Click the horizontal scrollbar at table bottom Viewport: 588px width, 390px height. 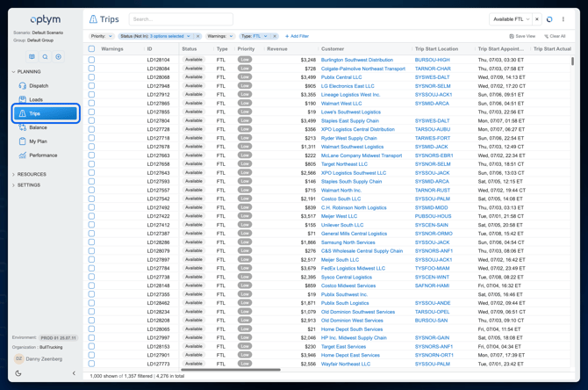[231, 370]
